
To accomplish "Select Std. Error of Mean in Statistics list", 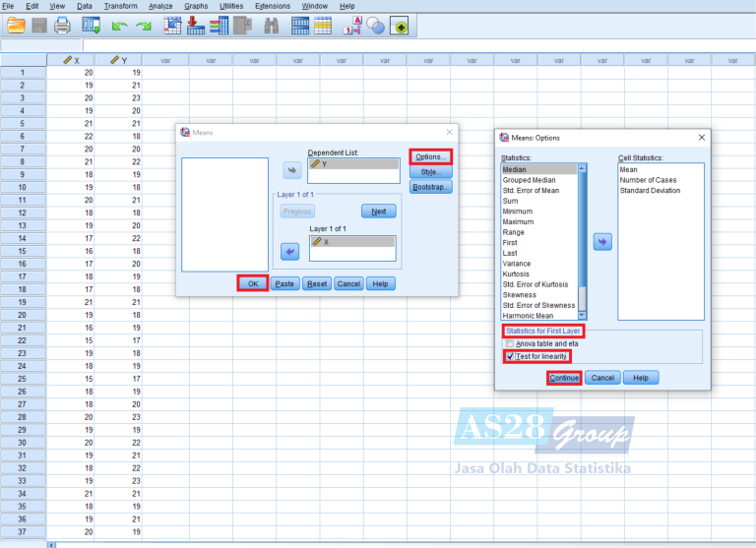I will (x=530, y=191).
